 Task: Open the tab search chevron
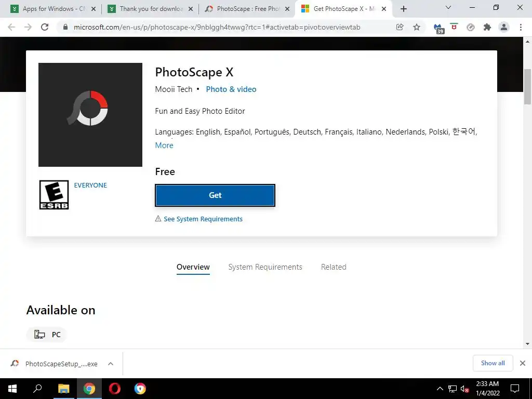[x=448, y=7]
